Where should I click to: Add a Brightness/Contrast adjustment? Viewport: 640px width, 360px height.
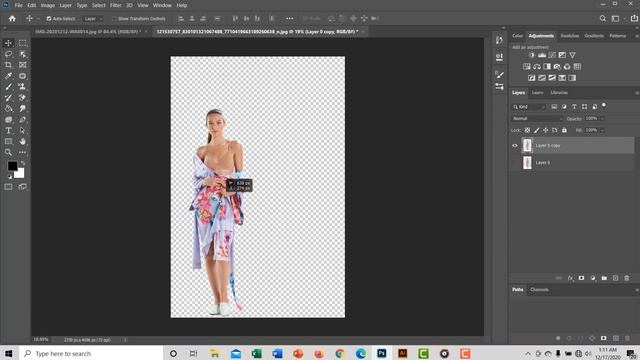pos(531,55)
